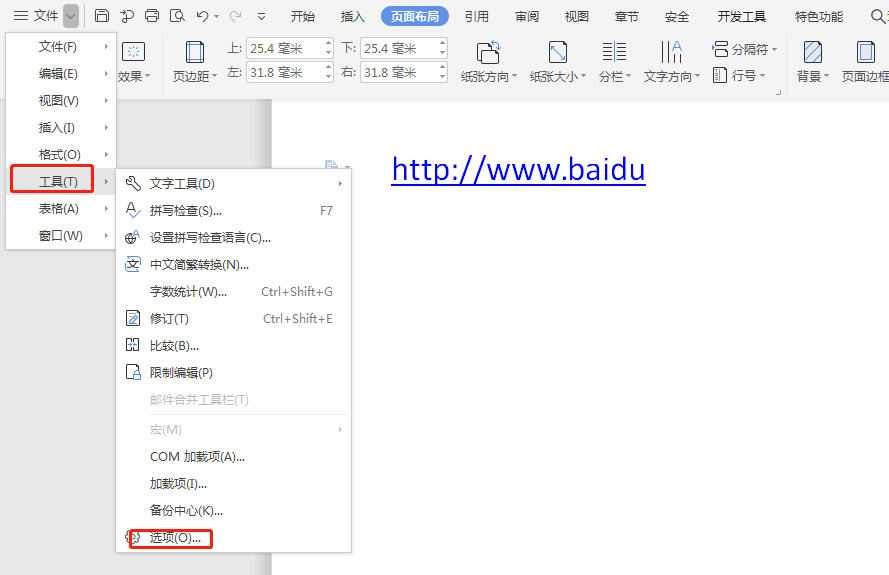Viewport: 889px width, 575px height.
Task: Click the 页面边框 page border icon
Action: tap(865, 52)
